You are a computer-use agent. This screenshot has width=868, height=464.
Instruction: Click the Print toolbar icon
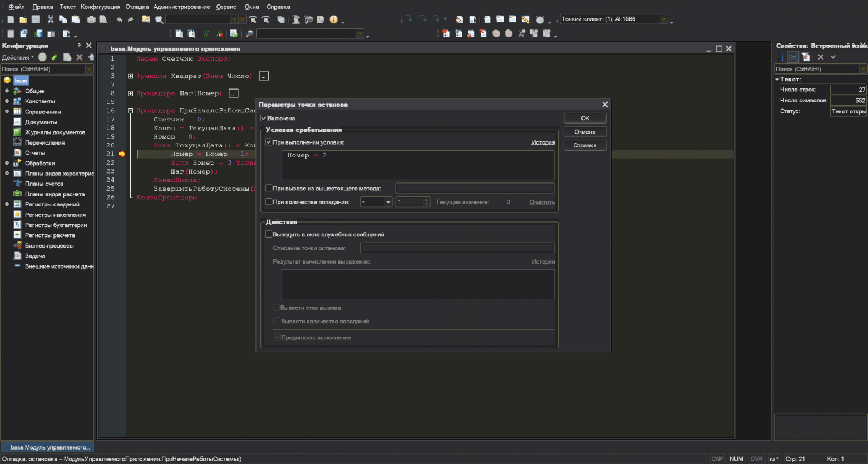(x=91, y=19)
